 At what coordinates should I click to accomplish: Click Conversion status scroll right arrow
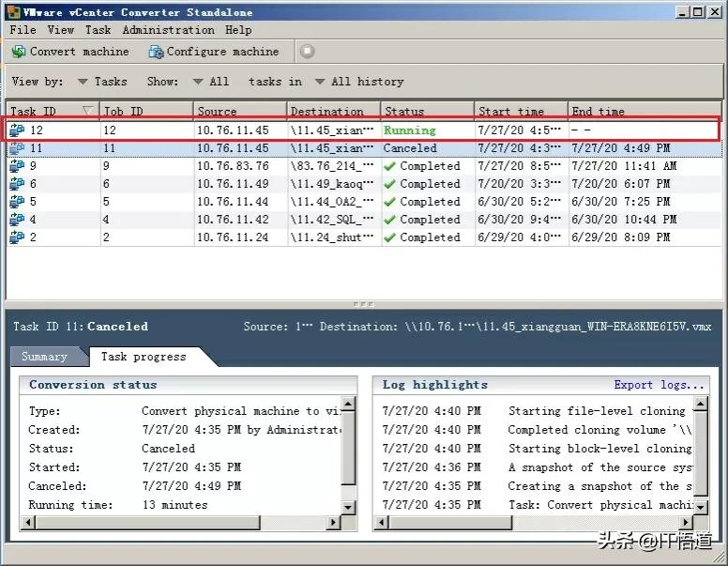coord(333,522)
